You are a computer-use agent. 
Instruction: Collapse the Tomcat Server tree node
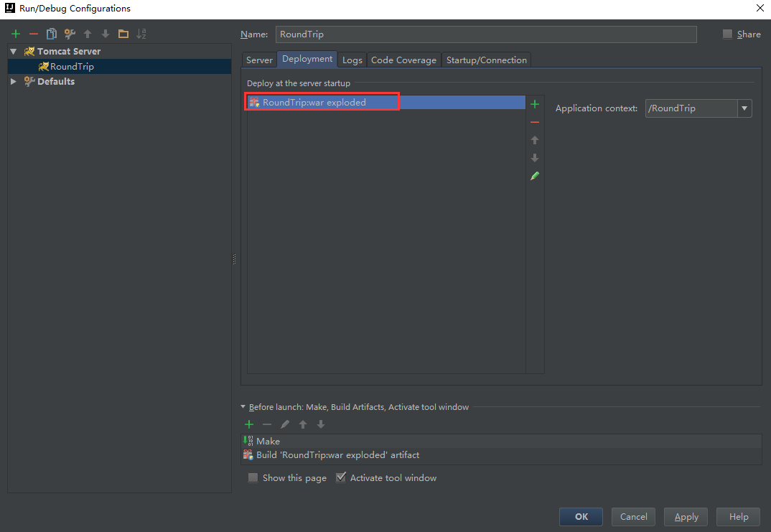13,51
